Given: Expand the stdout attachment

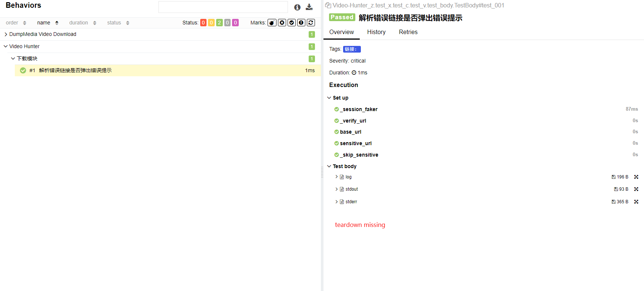Looking at the screenshot, I should pyautogui.click(x=336, y=189).
